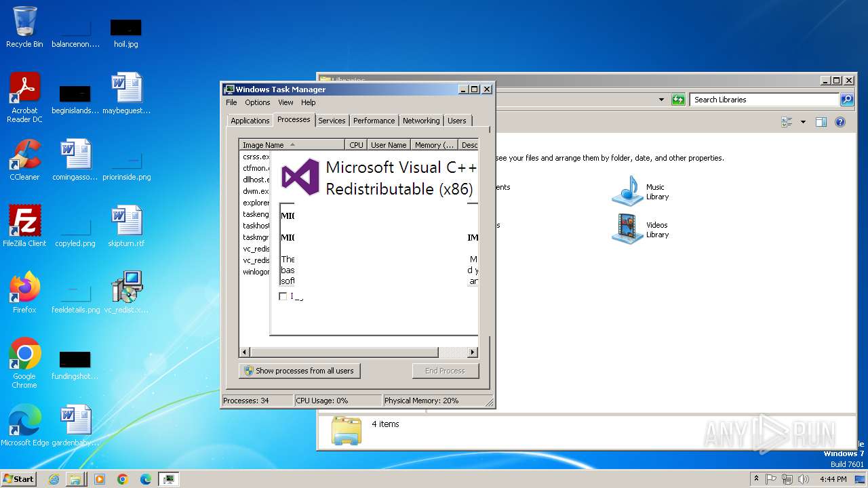
Task: Select the gardenbaby Word document icon
Action: tap(75, 426)
